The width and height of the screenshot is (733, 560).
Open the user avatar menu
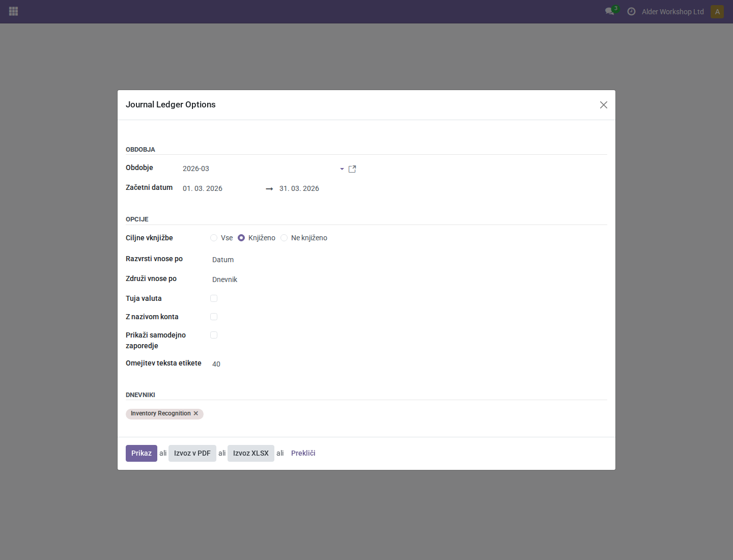[717, 12]
